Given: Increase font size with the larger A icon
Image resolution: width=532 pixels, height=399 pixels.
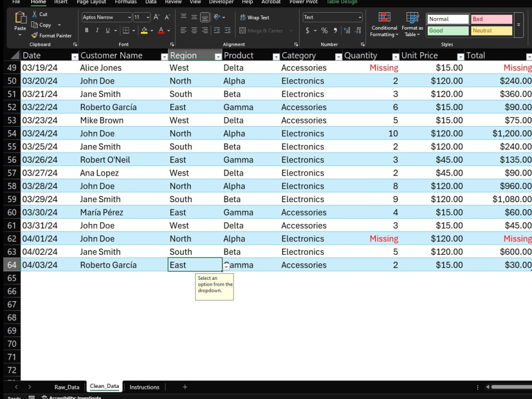Looking at the screenshot, I should click(x=156, y=17).
